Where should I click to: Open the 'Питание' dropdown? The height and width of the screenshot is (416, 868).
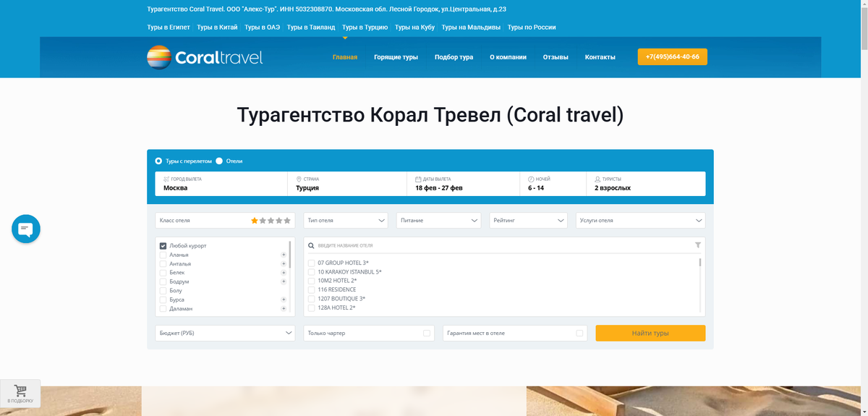[438, 221]
